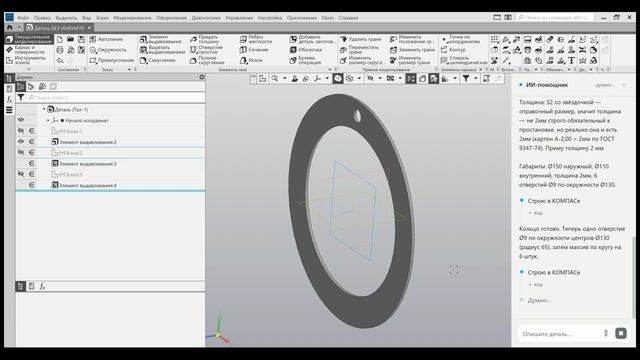The width and height of the screenshot is (640, 360).
Task: Create a new document icon
Action: 60,39
